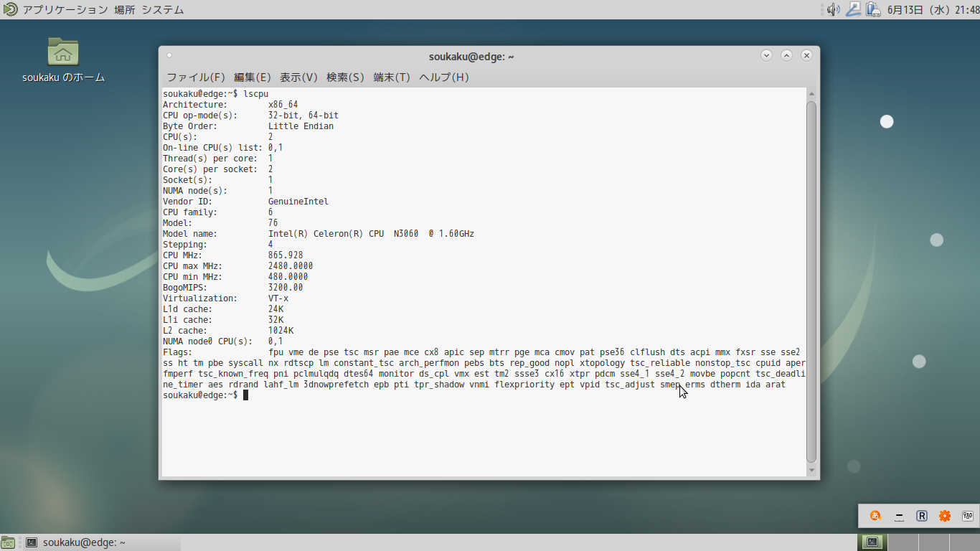
Task: Click the VT-x virtualization value
Action: point(278,298)
